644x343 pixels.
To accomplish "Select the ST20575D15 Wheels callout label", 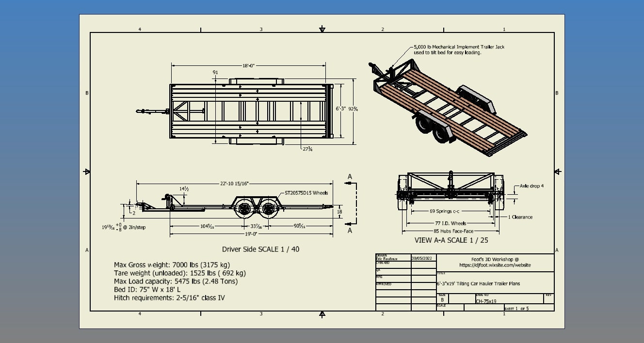I will (x=306, y=192).
